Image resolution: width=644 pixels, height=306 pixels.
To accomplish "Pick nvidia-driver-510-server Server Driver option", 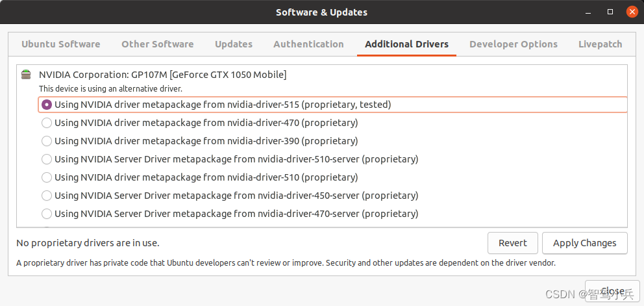I will tap(47, 159).
